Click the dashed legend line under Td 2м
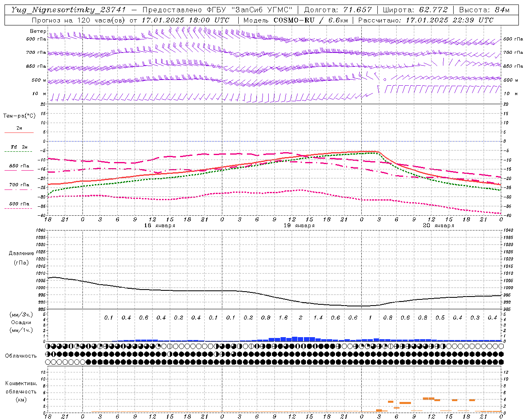Screen dimensions: 525x420 (19, 152)
